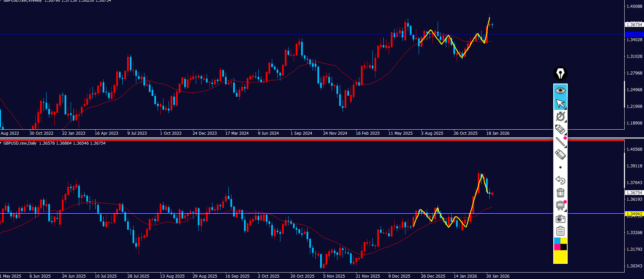Undo the last drawing stroke
This screenshot has width=644, height=279.
560,180
